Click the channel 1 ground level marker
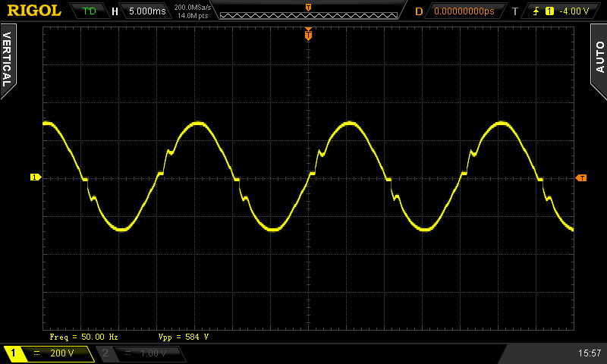The image size is (607, 364). pyautogui.click(x=35, y=177)
